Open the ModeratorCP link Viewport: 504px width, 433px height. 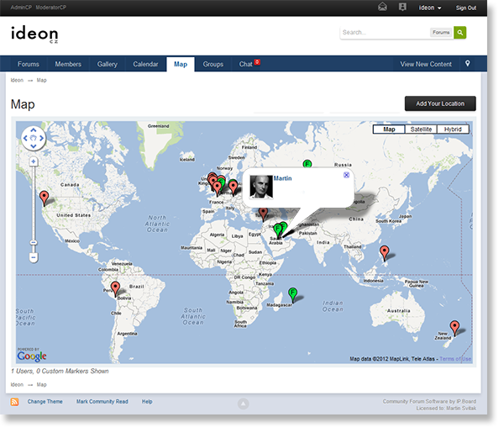click(51, 7)
